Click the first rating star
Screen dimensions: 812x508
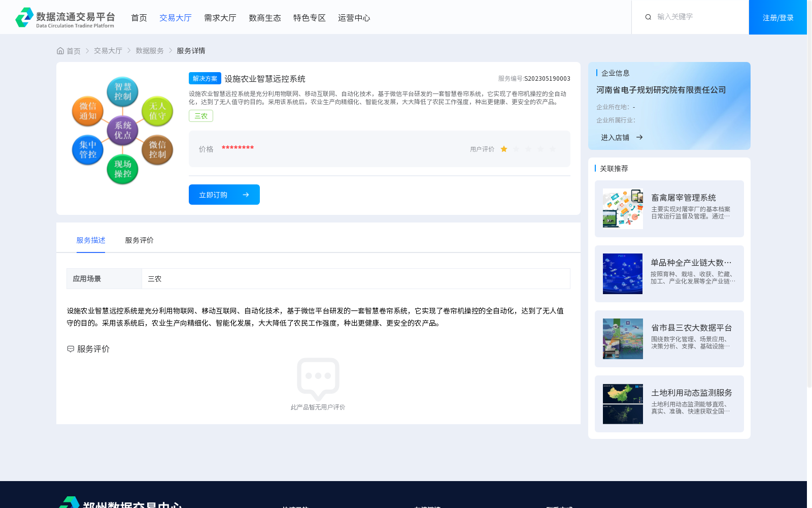click(x=504, y=149)
